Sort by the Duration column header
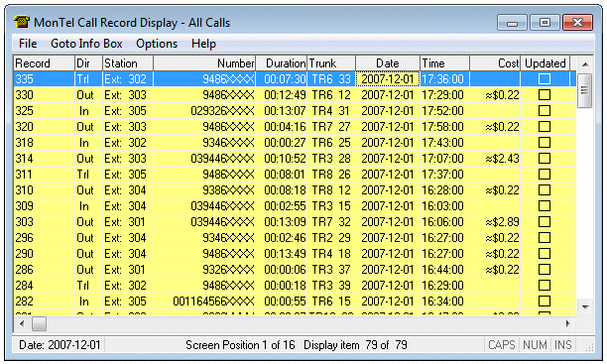This screenshot has height=364, width=607. (282, 63)
